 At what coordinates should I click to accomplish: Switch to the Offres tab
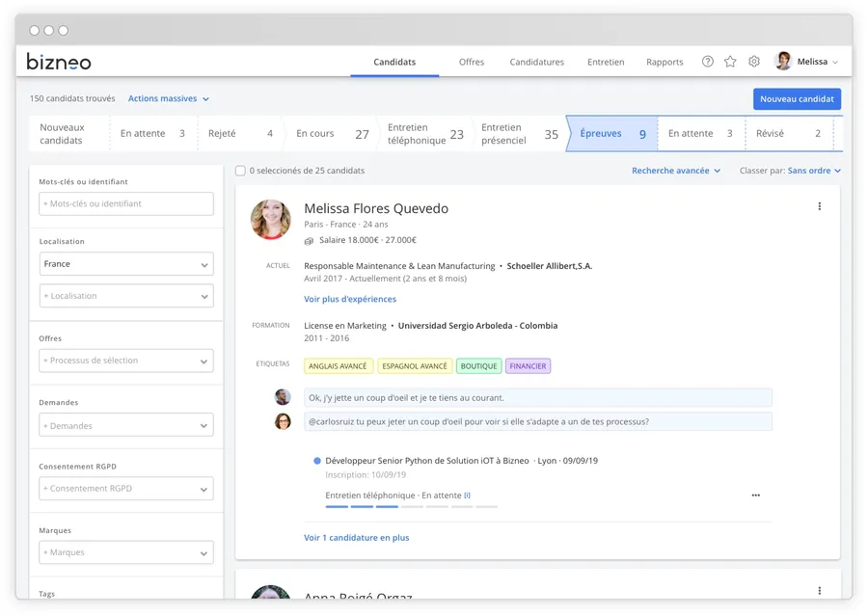pyautogui.click(x=472, y=62)
